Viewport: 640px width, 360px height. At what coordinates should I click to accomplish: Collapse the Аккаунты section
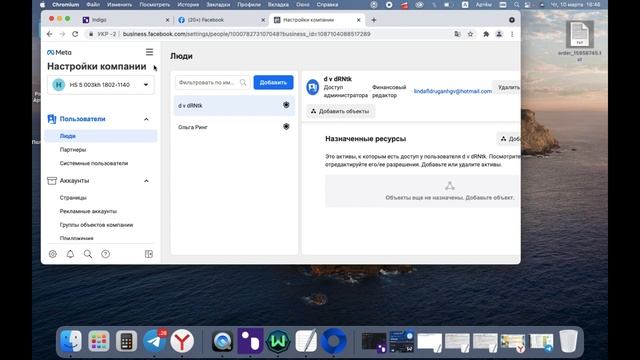point(146,181)
